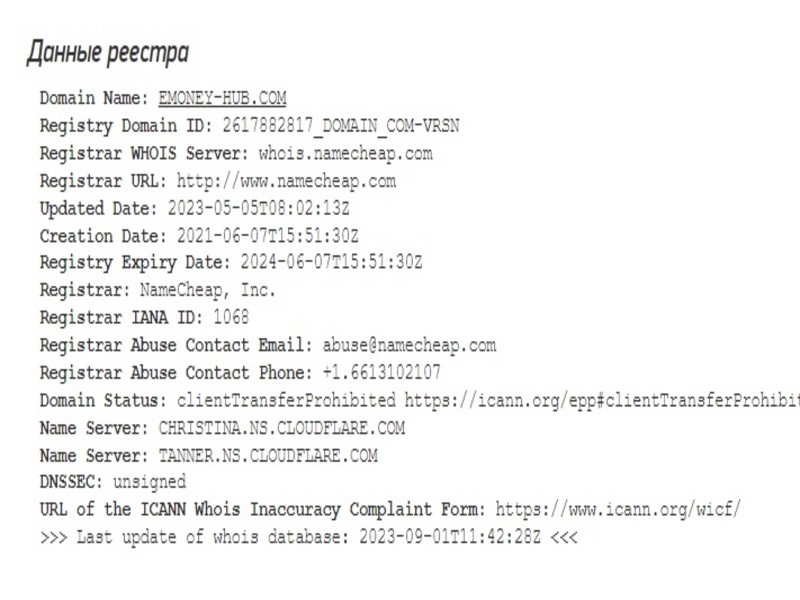Click TANNER.NS.CLOUDFLARE.COM name server
This screenshot has height=600, width=800.
(268, 455)
